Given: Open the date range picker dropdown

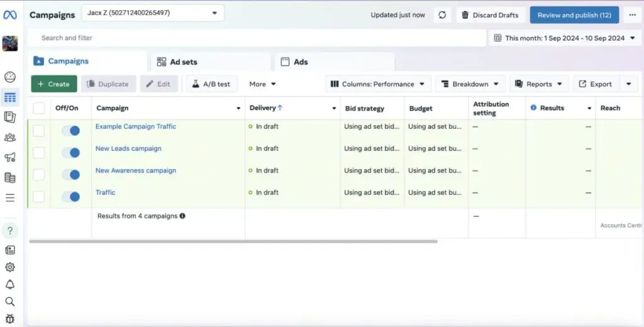Looking at the screenshot, I should [565, 38].
